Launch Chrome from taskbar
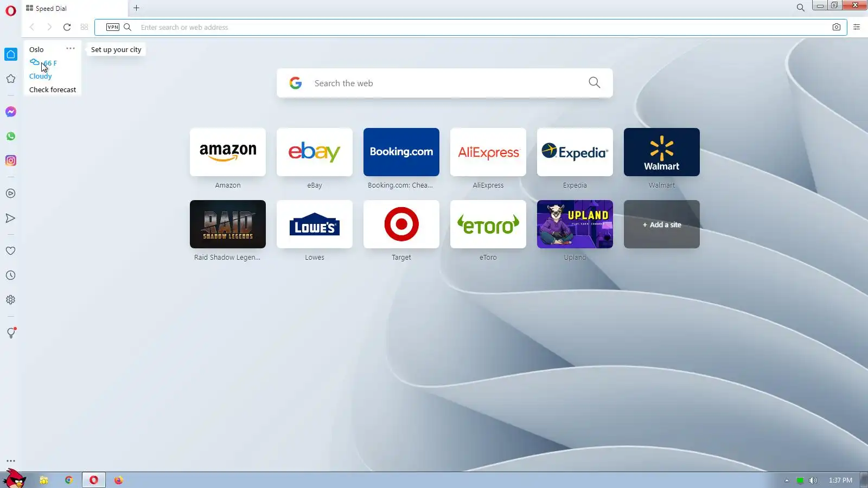 coord(69,480)
